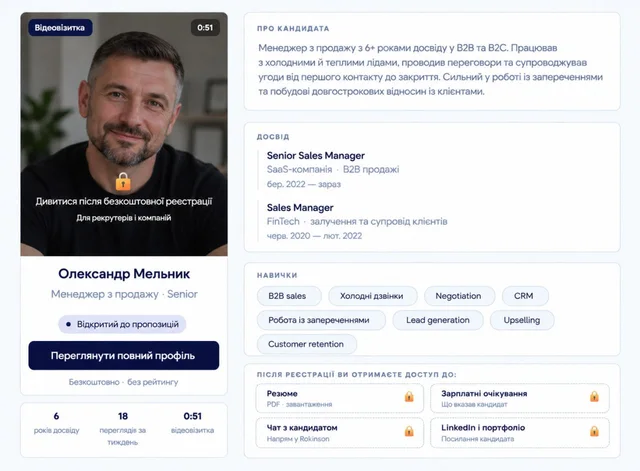Select the Upselling skill tag
The width and height of the screenshot is (640, 471).
pos(522,320)
